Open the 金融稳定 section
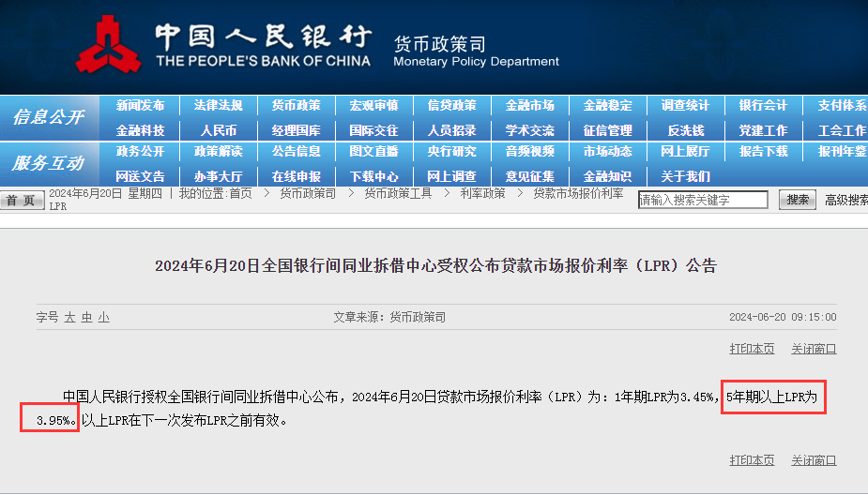The height and width of the screenshot is (495, 868). (608, 105)
